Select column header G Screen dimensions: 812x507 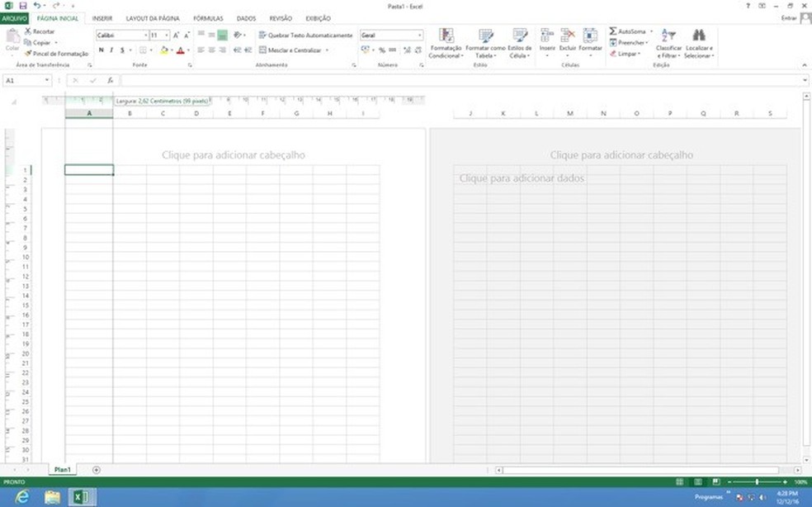(x=296, y=113)
